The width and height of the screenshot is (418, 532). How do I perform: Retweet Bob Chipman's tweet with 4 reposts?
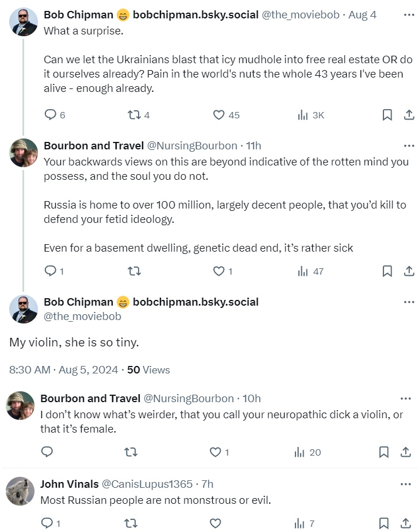134,115
